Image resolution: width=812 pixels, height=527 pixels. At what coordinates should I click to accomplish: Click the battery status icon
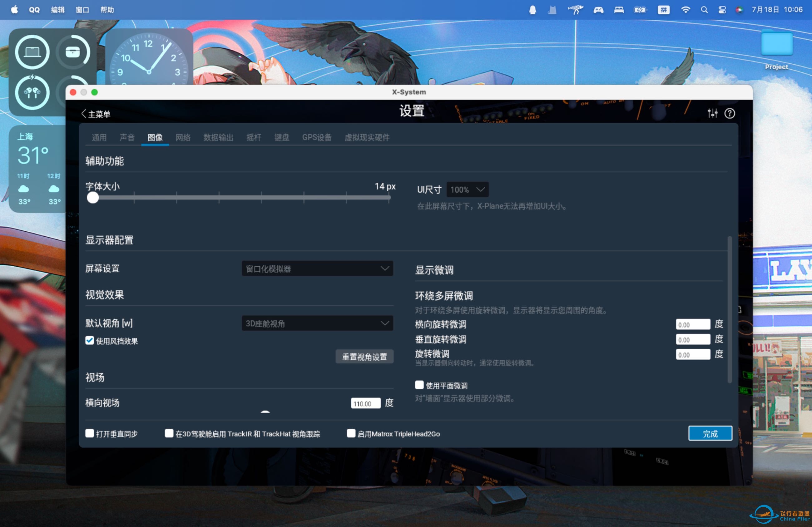[641, 10]
